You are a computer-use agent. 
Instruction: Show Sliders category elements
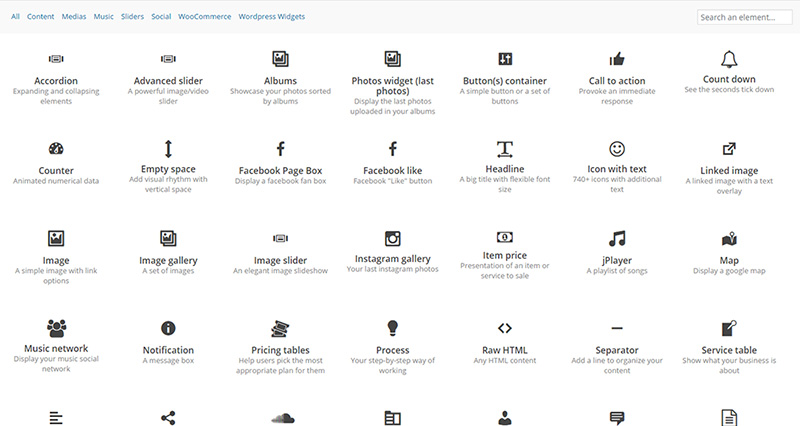pyautogui.click(x=132, y=17)
